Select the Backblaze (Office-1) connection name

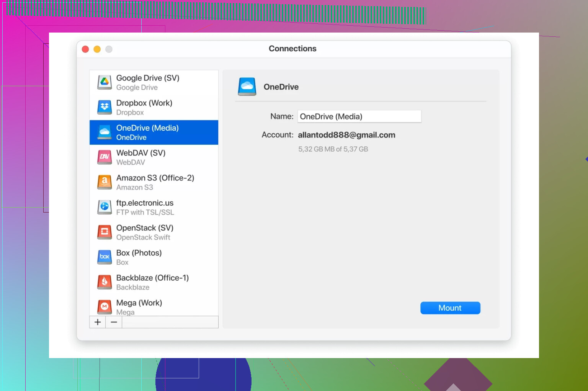(152, 278)
